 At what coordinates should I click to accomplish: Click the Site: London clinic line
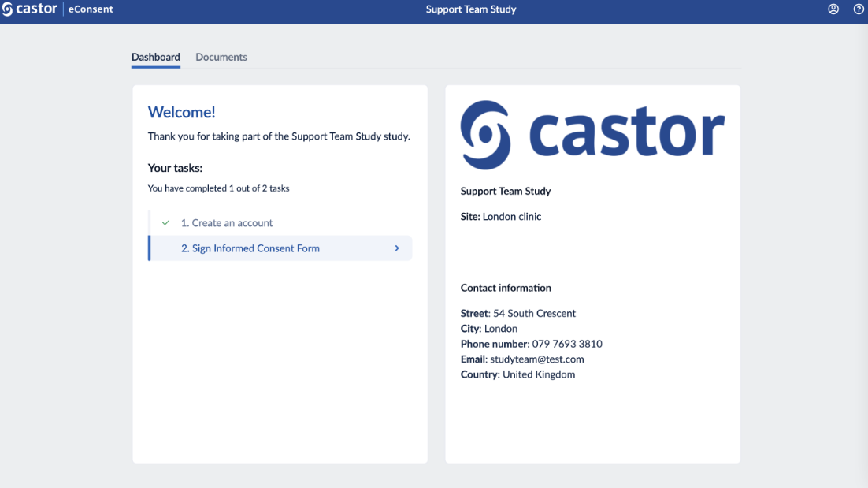click(x=501, y=217)
